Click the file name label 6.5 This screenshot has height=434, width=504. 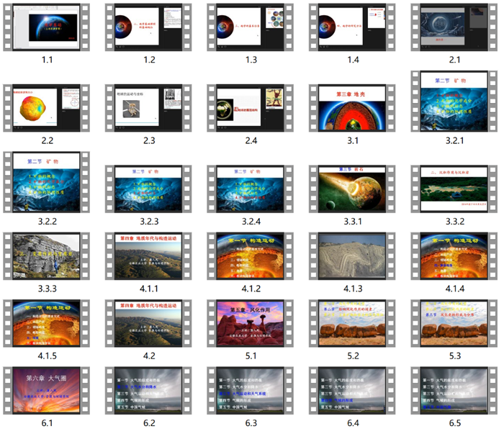click(454, 423)
